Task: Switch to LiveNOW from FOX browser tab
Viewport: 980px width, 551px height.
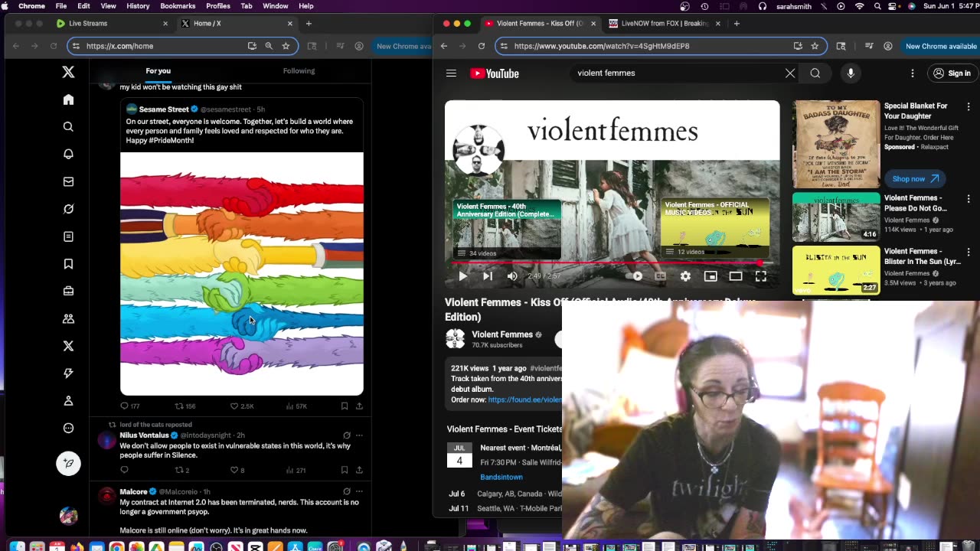Action: 664,24
